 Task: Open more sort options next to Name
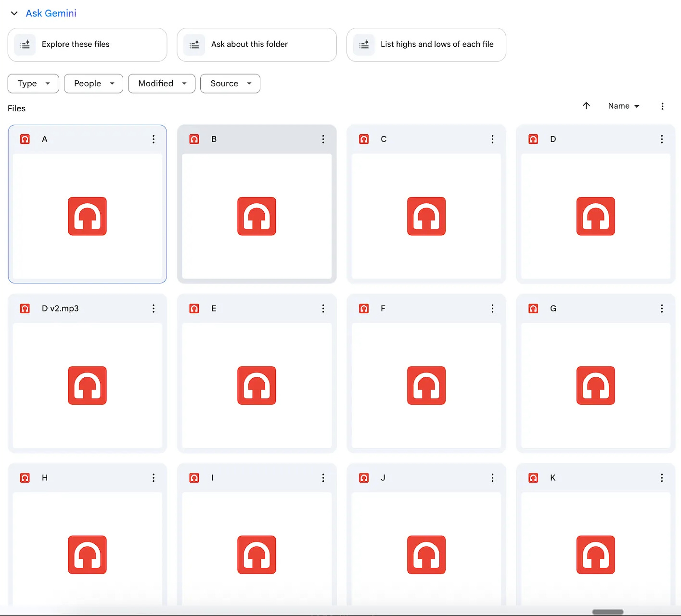pyautogui.click(x=662, y=106)
